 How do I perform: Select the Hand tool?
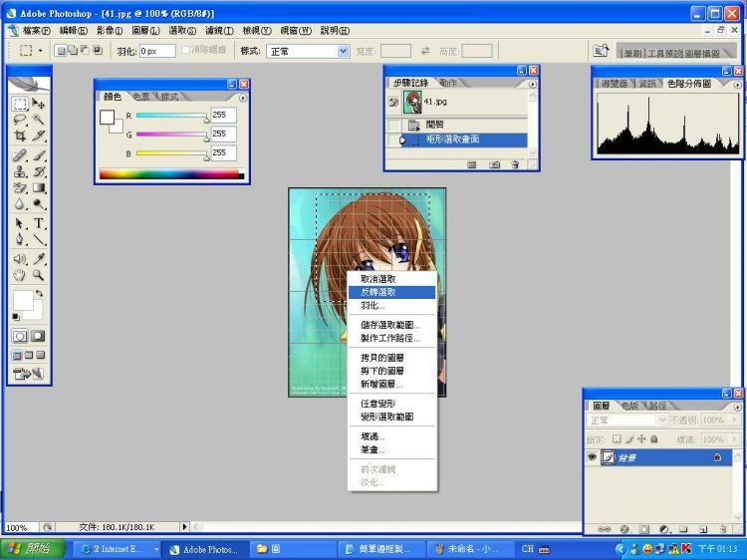20,274
